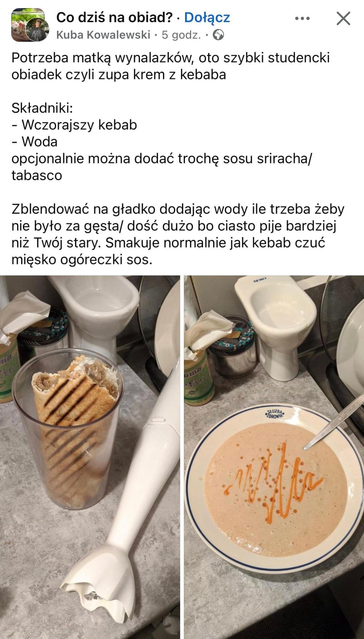This screenshot has height=639, width=364.
Task: Click the 5 godz. timestamp
Action: coord(181,35)
